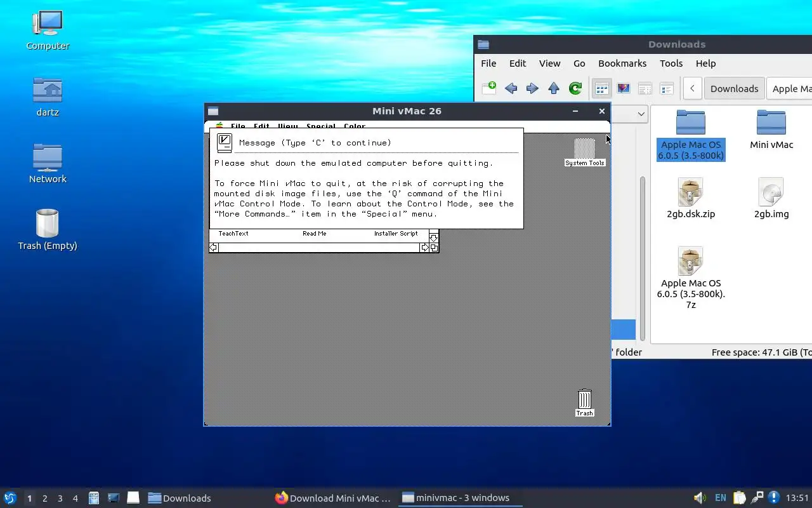Screen dimensions: 812x508
Task: Open Tools menu in Downloads window
Action: tap(671, 63)
